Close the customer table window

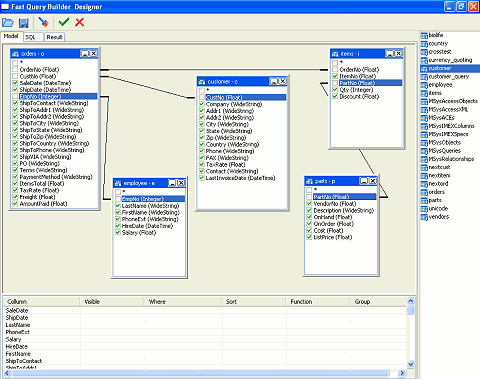283,81
